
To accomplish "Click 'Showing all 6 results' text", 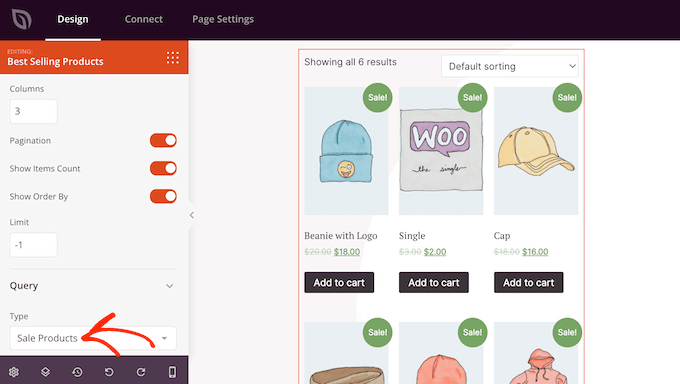I will click(350, 62).
